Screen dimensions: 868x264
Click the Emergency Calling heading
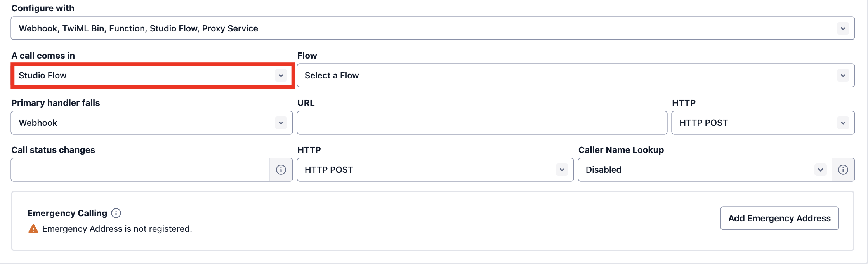click(x=67, y=213)
